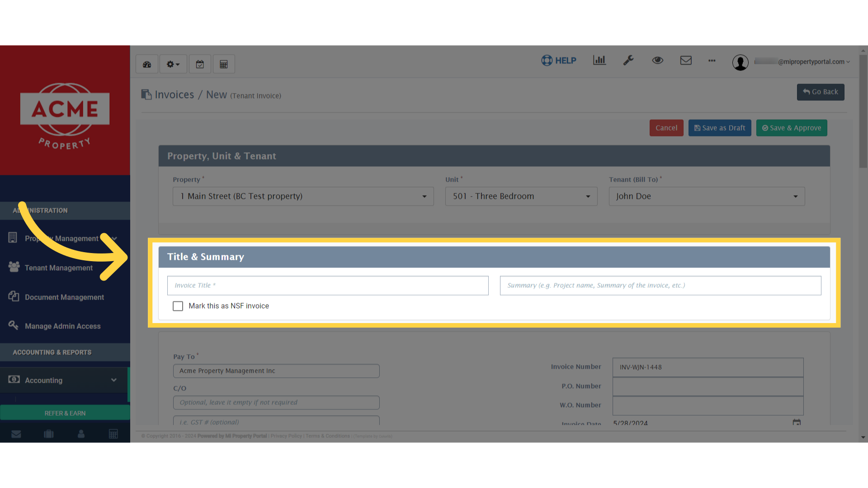Click the ellipsis more-options icon in the header
Image resolution: width=868 pixels, height=488 pixels.
point(712,61)
